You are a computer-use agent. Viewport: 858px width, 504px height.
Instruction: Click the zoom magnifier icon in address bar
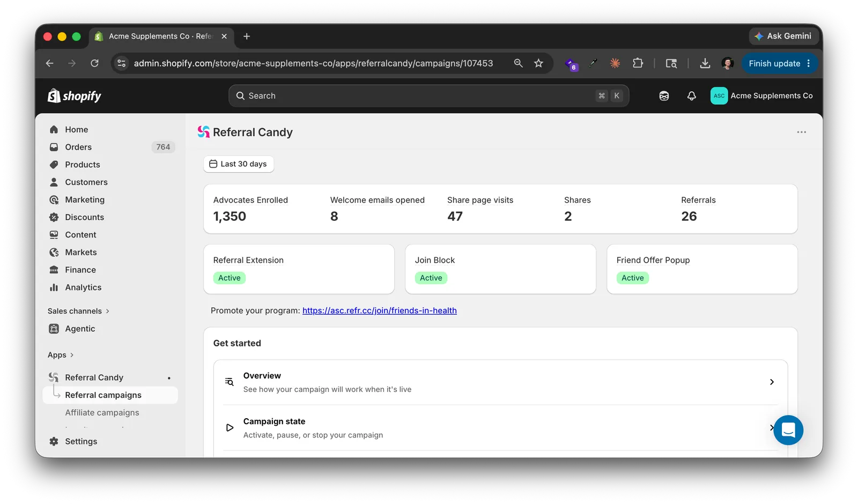[x=518, y=63]
